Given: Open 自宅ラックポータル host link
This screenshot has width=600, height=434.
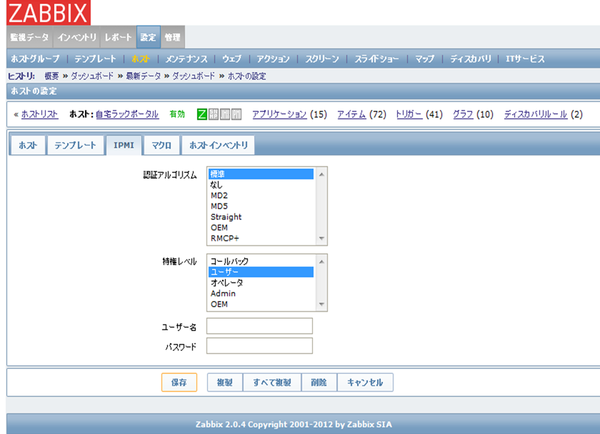Looking at the screenshot, I should pyautogui.click(x=127, y=114).
